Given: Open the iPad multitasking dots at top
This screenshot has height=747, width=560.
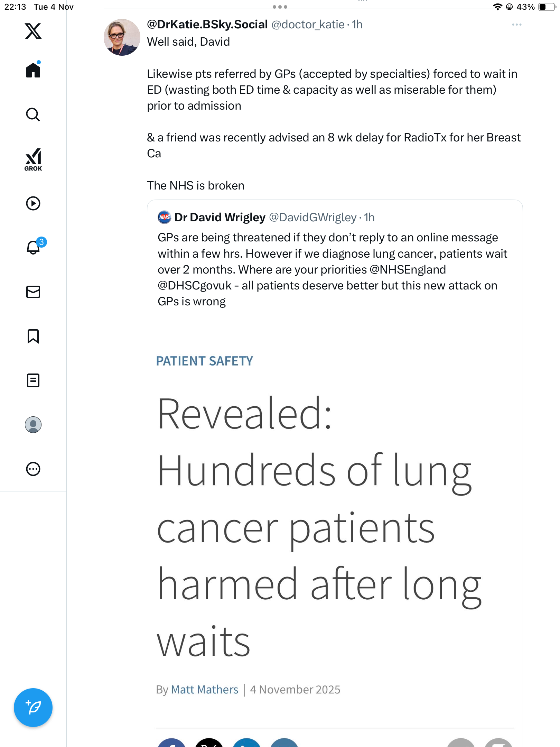Looking at the screenshot, I should click(x=280, y=7).
